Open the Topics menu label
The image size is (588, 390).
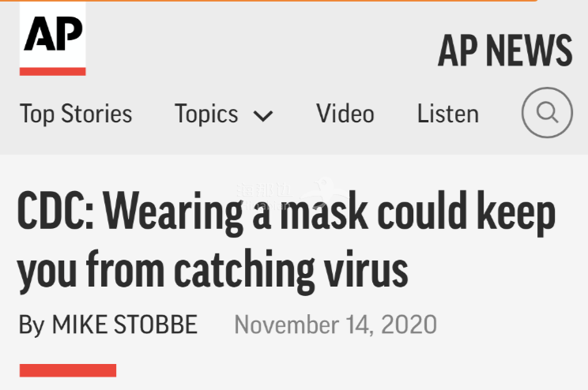(206, 114)
